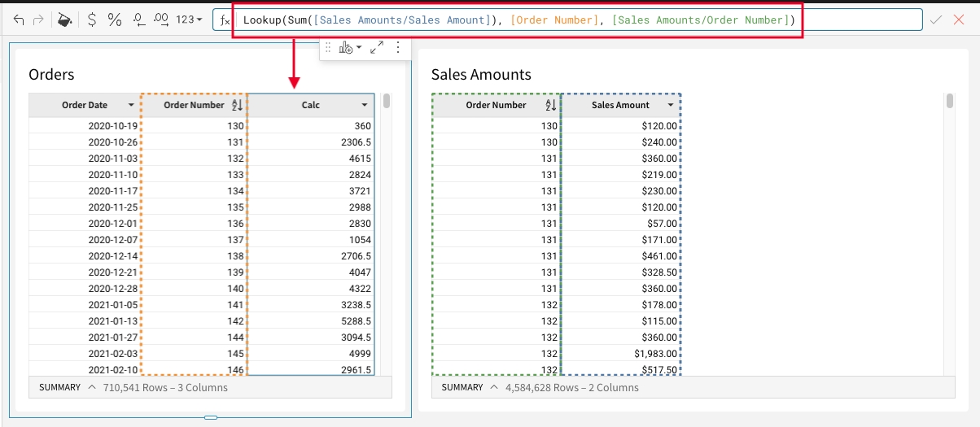Cancel formula editing with the red X
The image size is (980, 427).
click(958, 20)
